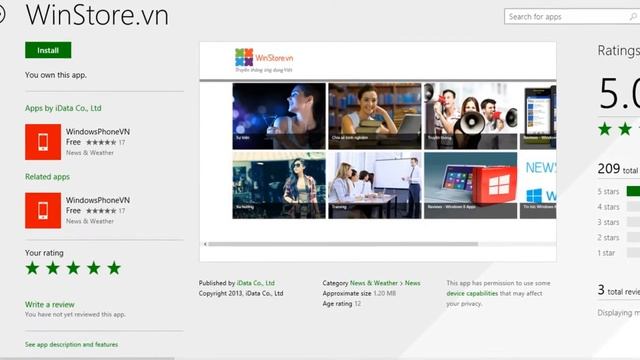Click the second green average rating star
Screen dimensions: 640x360
point(625,129)
